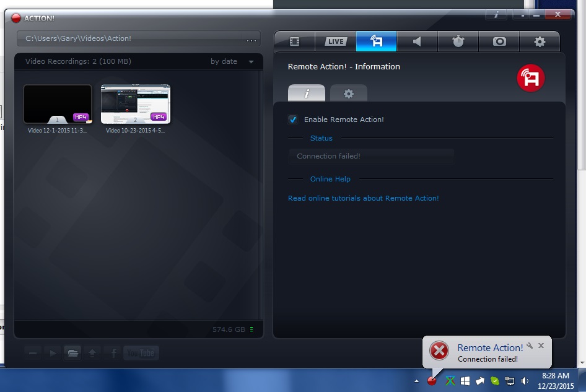The width and height of the screenshot is (586, 392).
Task: Open the audio recordings speaker tab
Action: (417, 41)
